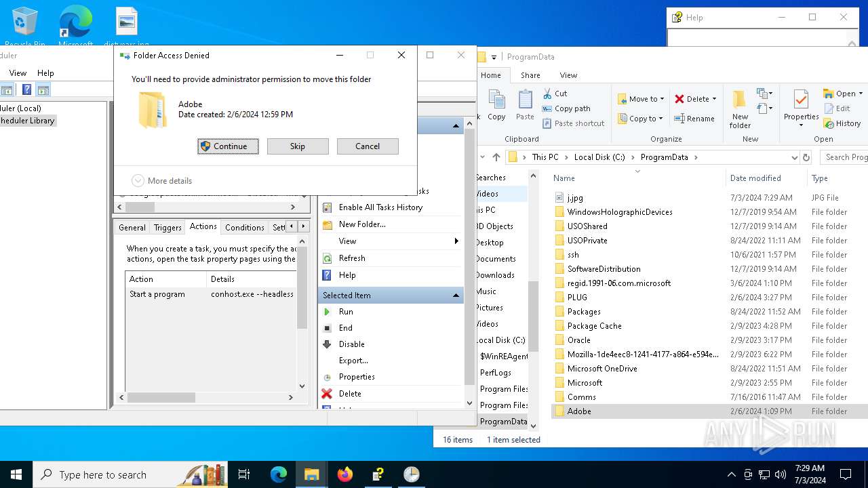Select the Package Cache folder

coord(594,326)
